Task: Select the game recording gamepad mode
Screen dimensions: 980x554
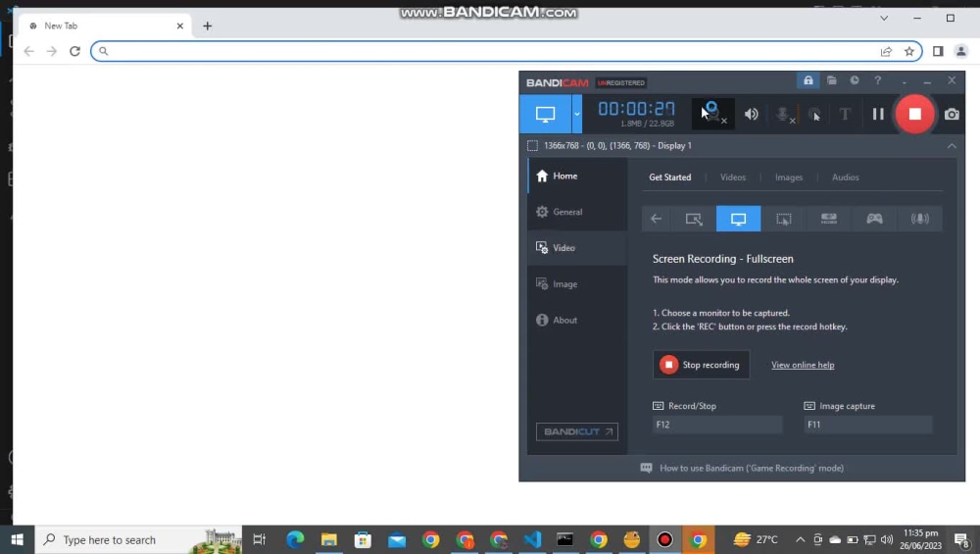Action: [874, 219]
